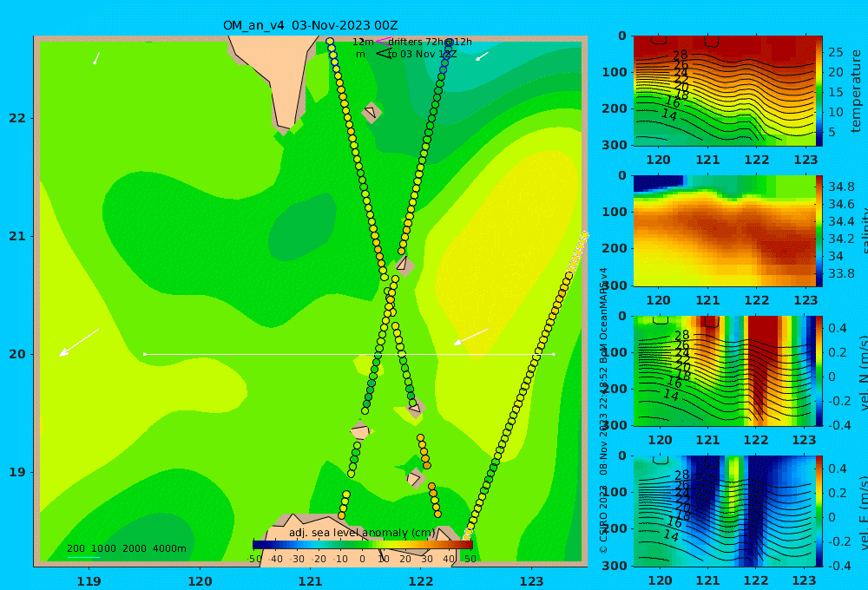Open the northward velocity section panel
Screen dimensions: 868x590
[x=724, y=370]
